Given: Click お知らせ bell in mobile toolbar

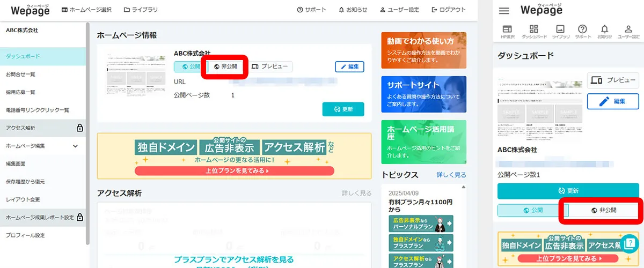Looking at the screenshot, I should [x=605, y=32].
